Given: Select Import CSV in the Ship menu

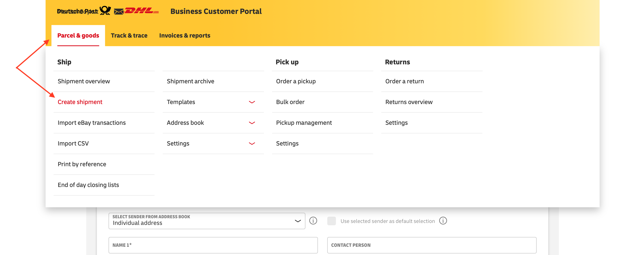Looking at the screenshot, I should [x=73, y=144].
